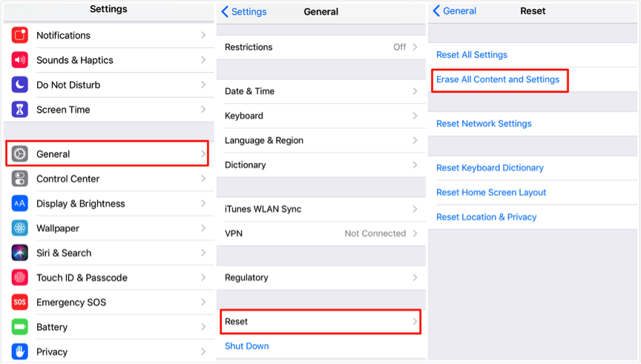Open VPN row showing Not Connected
This screenshot has width=641, height=364.
tap(321, 234)
